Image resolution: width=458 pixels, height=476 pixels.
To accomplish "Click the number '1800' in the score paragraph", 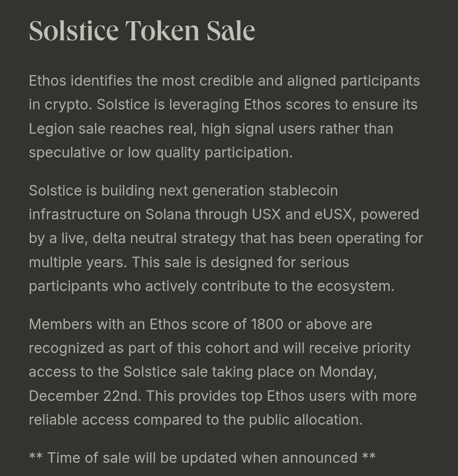I will [x=268, y=324].
